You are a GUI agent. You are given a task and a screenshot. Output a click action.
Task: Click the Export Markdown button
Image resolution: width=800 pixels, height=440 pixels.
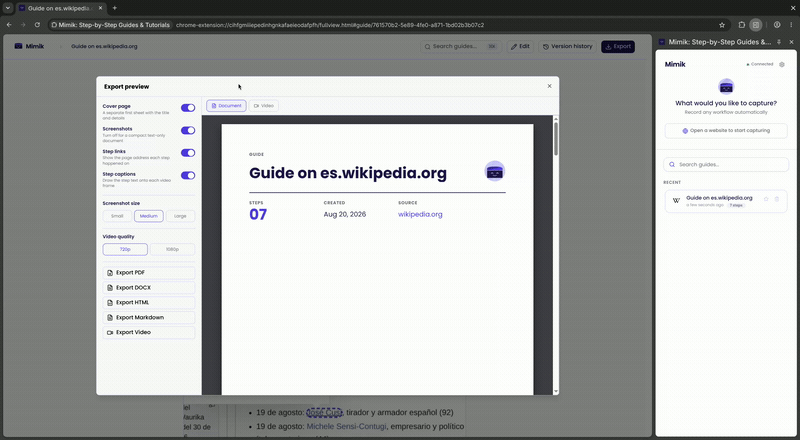149,317
